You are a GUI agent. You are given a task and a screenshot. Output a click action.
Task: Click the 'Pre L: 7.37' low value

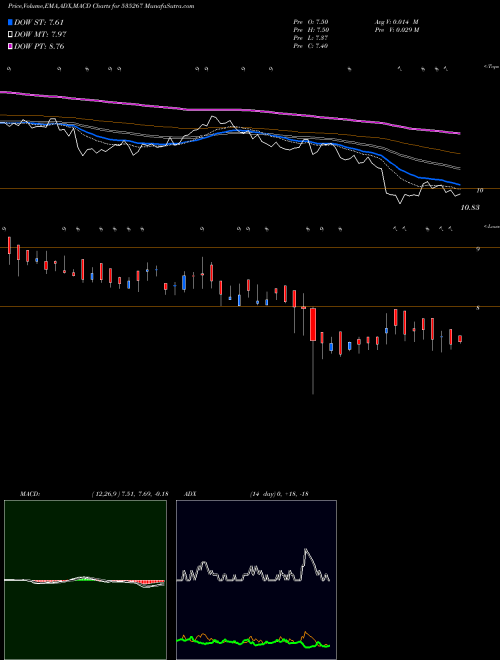click(x=311, y=38)
